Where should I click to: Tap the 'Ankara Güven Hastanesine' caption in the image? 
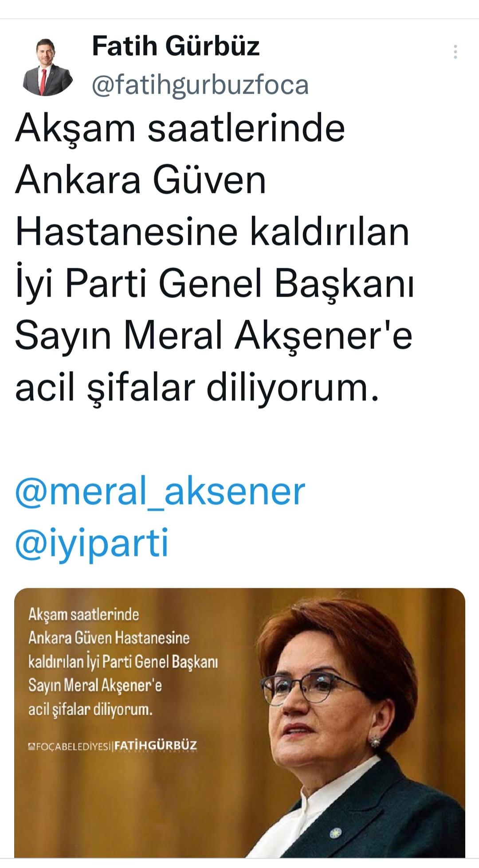pyautogui.click(x=109, y=638)
